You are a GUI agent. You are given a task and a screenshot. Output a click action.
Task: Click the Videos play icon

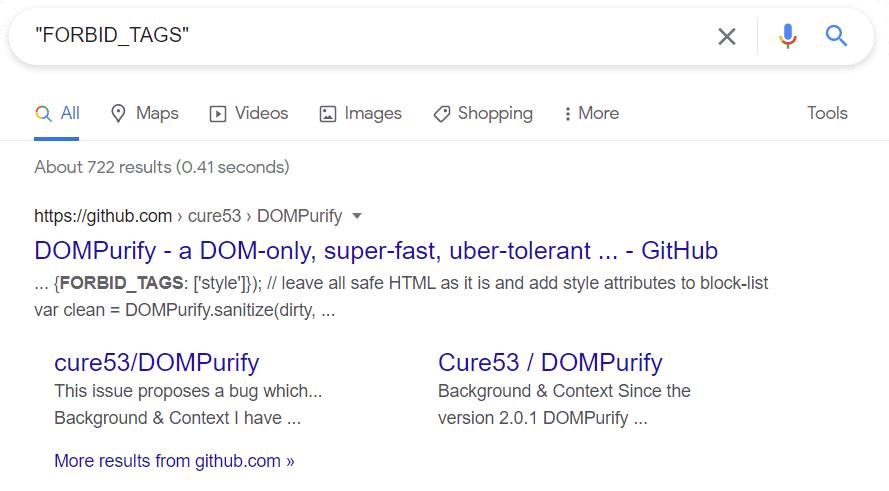tap(218, 114)
